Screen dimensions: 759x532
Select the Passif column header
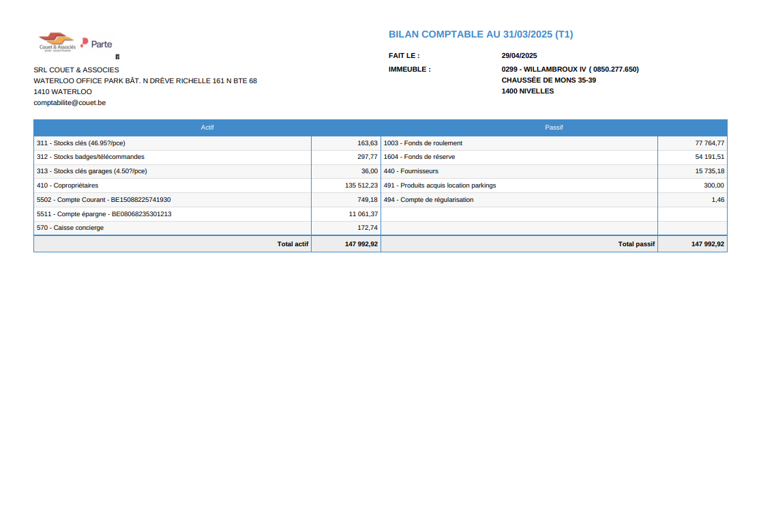click(x=554, y=128)
